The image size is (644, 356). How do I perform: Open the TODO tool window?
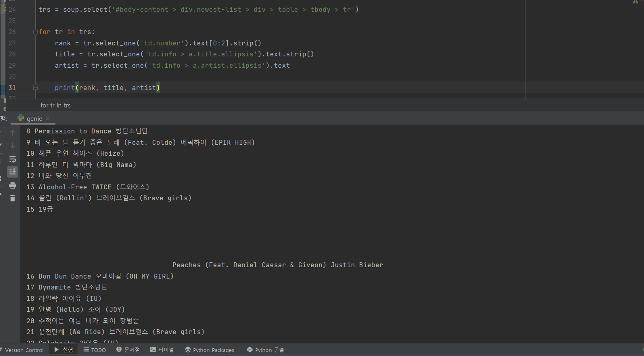pyautogui.click(x=95, y=350)
